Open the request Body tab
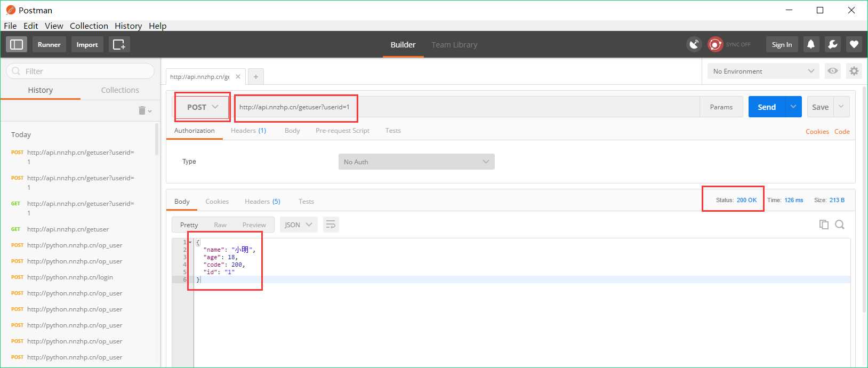The width and height of the screenshot is (868, 368). [x=292, y=131]
